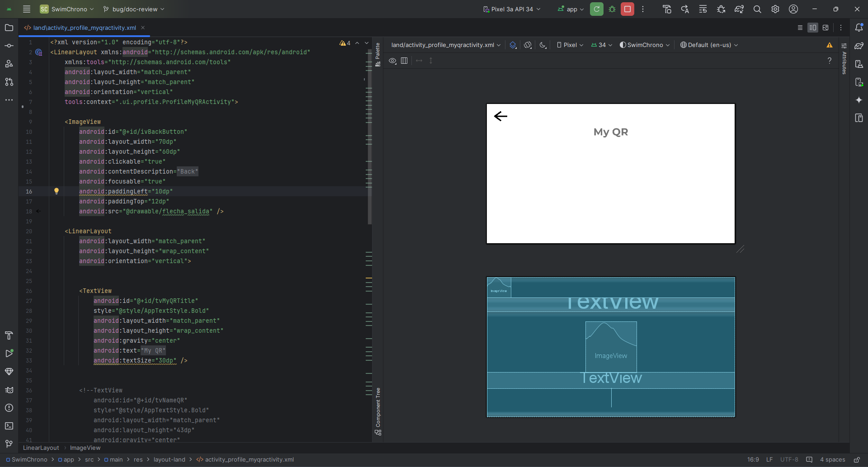
Task: Open the App Quality Insights gem icon
Action: tap(9, 372)
